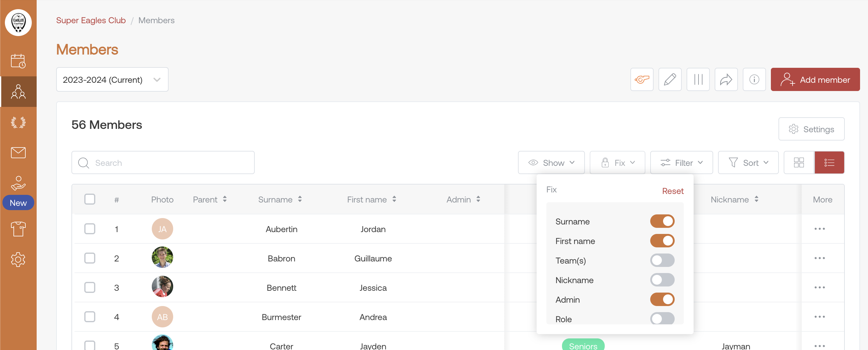Click the columns icon button
The height and width of the screenshot is (350, 868).
click(x=698, y=79)
